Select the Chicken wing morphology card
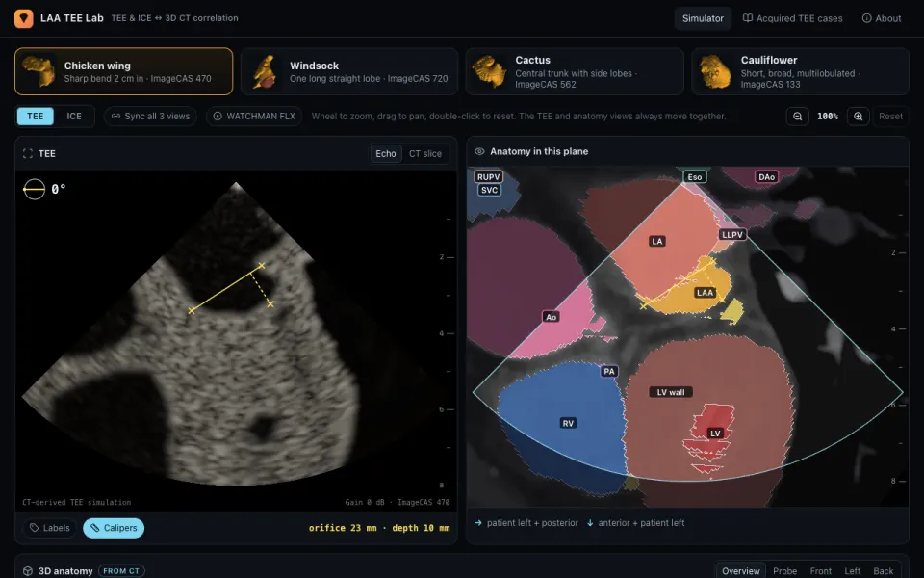The height and width of the screenshot is (578, 924). (x=124, y=71)
